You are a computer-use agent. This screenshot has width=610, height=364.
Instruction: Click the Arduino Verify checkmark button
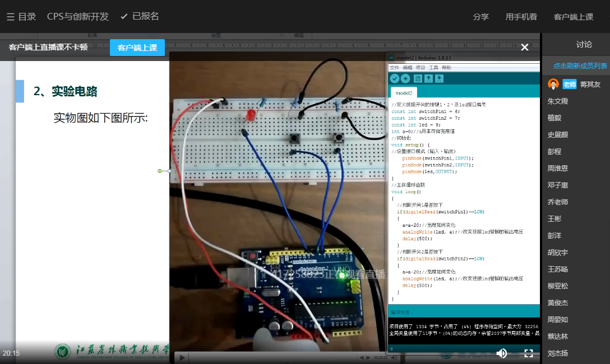(x=395, y=78)
